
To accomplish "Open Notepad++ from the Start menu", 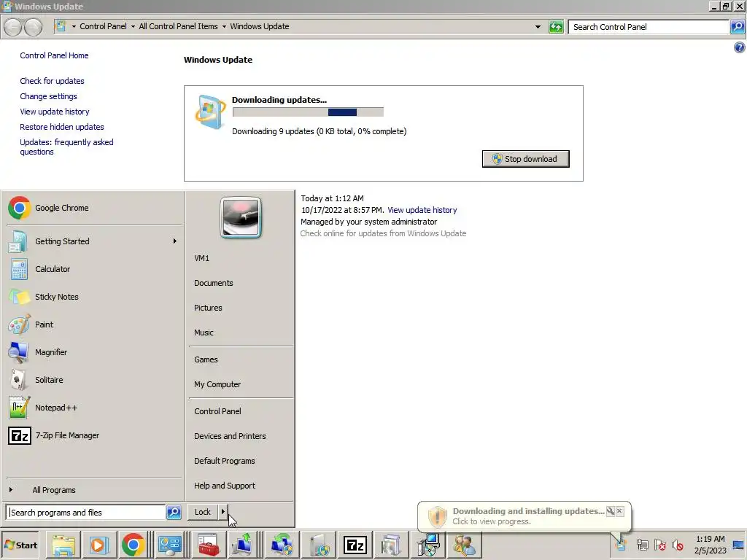I will tap(93, 408).
